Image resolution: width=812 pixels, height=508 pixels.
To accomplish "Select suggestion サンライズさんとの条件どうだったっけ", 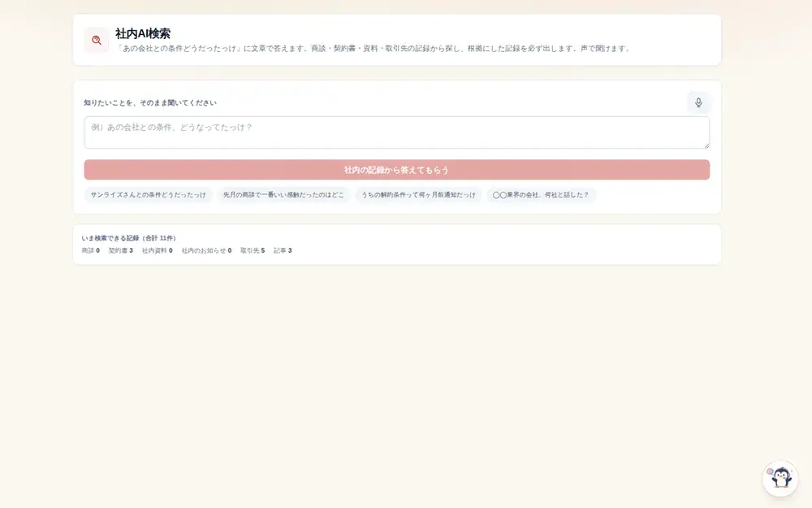I will coord(148,195).
